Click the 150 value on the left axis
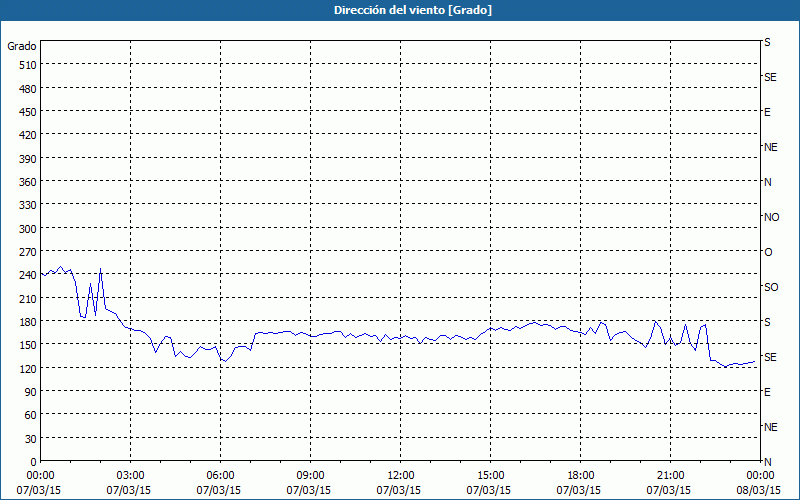The width and height of the screenshot is (800, 500). pyautogui.click(x=29, y=345)
